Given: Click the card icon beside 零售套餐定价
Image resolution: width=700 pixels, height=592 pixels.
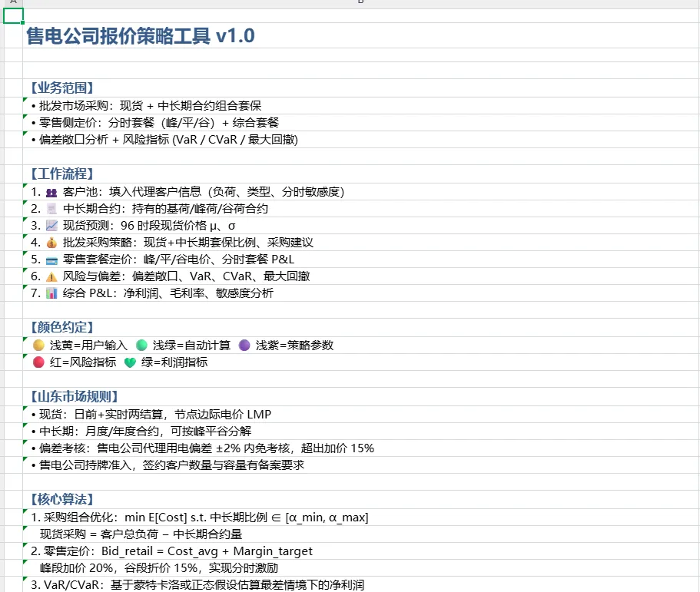Looking at the screenshot, I should [x=51, y=260].
